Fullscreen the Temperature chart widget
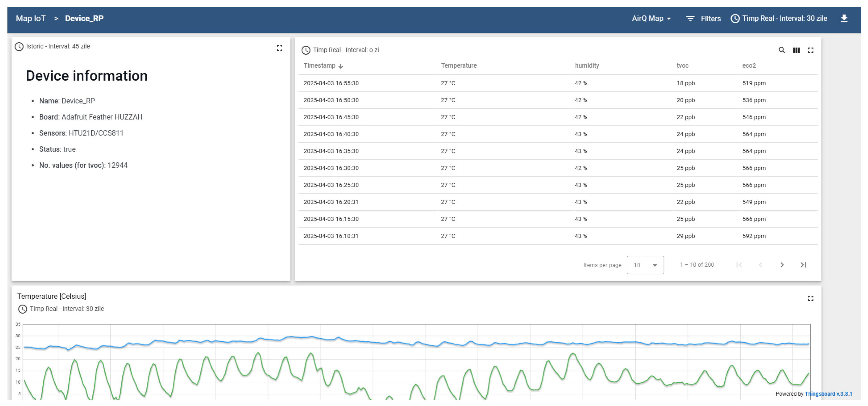868x406 pixels. 810,298
